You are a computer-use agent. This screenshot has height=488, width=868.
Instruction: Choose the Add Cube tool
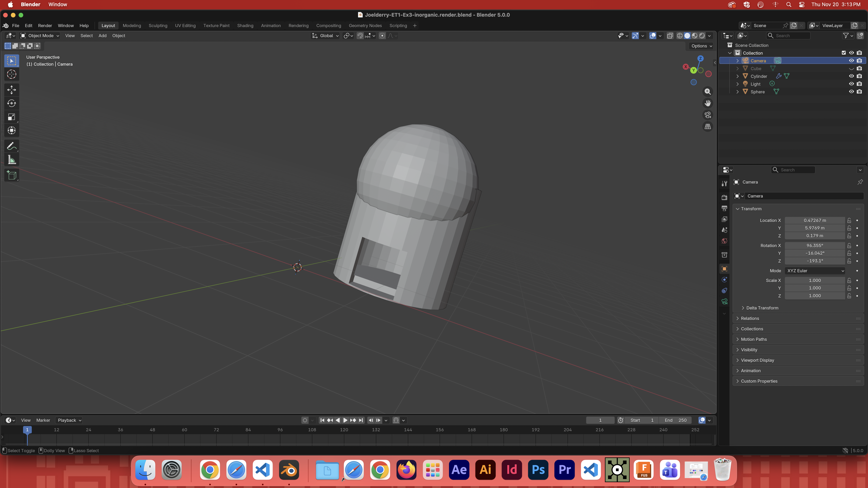click(x=11, y=175)
